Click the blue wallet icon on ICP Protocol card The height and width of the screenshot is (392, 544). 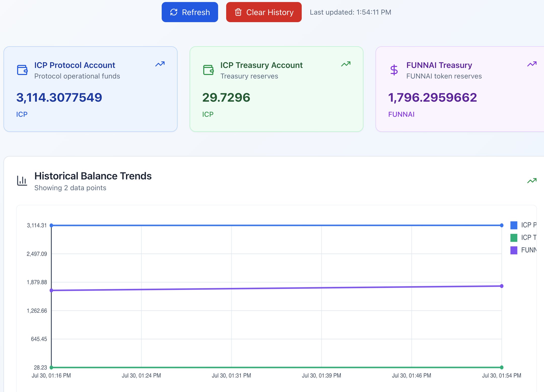(x=22, y=70)
